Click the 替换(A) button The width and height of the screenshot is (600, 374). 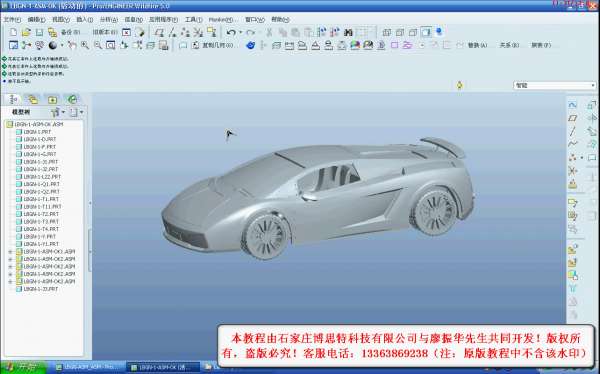click(x=477, y=45)
